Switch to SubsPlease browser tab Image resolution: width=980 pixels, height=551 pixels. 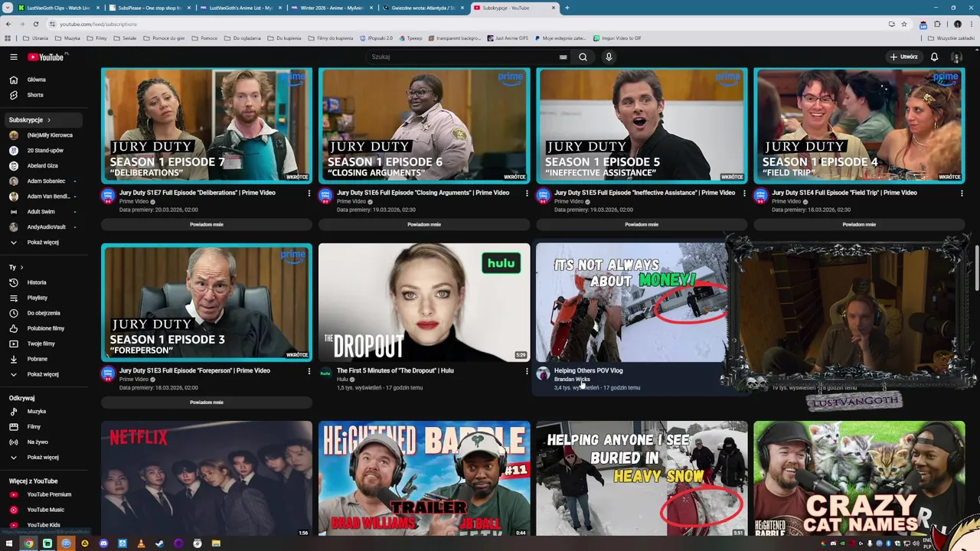tap(149, 8)
